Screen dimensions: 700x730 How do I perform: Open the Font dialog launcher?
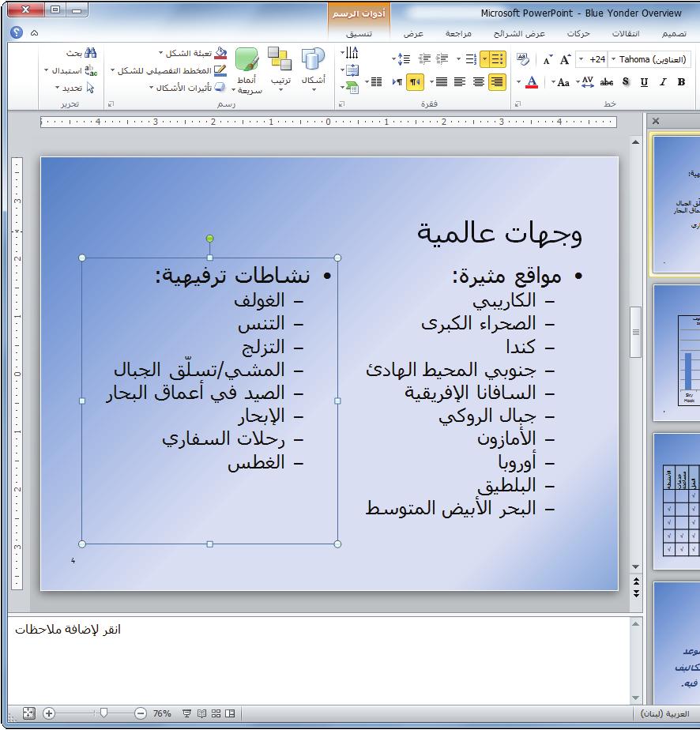coord(517,104)
